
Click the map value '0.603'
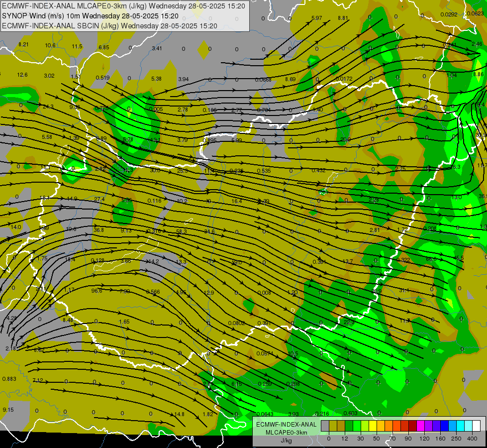(x=350, y=413)
